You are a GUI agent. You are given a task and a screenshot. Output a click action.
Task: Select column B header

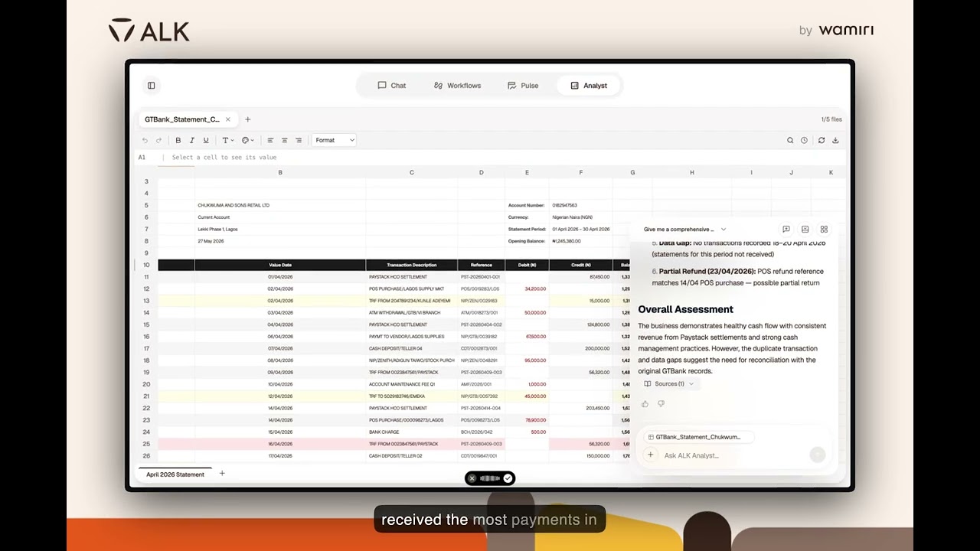pos(280,172)
